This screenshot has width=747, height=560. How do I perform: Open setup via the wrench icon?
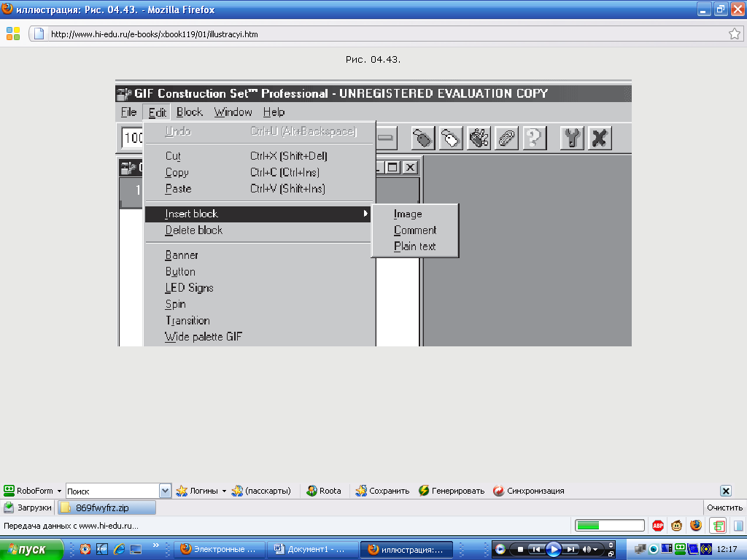coord(572,138)
